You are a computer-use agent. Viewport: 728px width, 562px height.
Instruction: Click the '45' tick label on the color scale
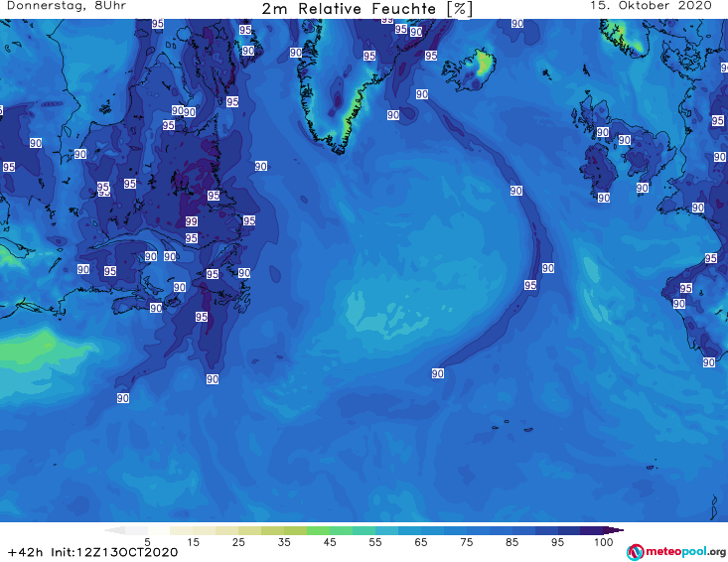(330, 542)
